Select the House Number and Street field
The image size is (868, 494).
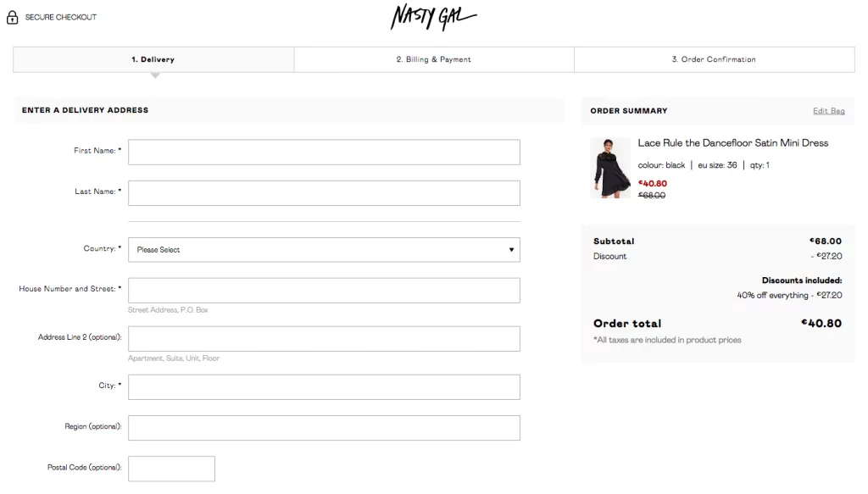pyautogui.click(x=323, y=291)
